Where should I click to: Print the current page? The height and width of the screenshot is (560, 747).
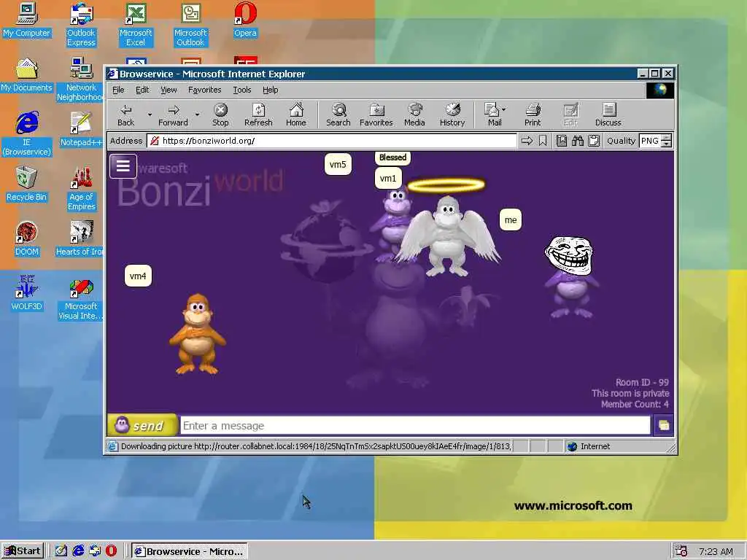pyautogui.click(x=533, y=114)
